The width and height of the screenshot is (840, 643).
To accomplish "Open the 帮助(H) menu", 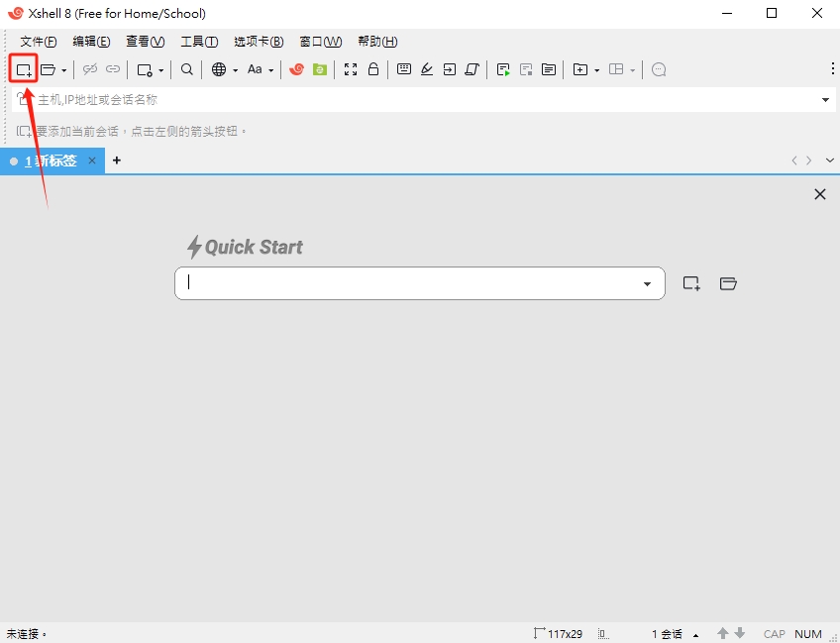I will pyautogui.click(x=377, y=42).
